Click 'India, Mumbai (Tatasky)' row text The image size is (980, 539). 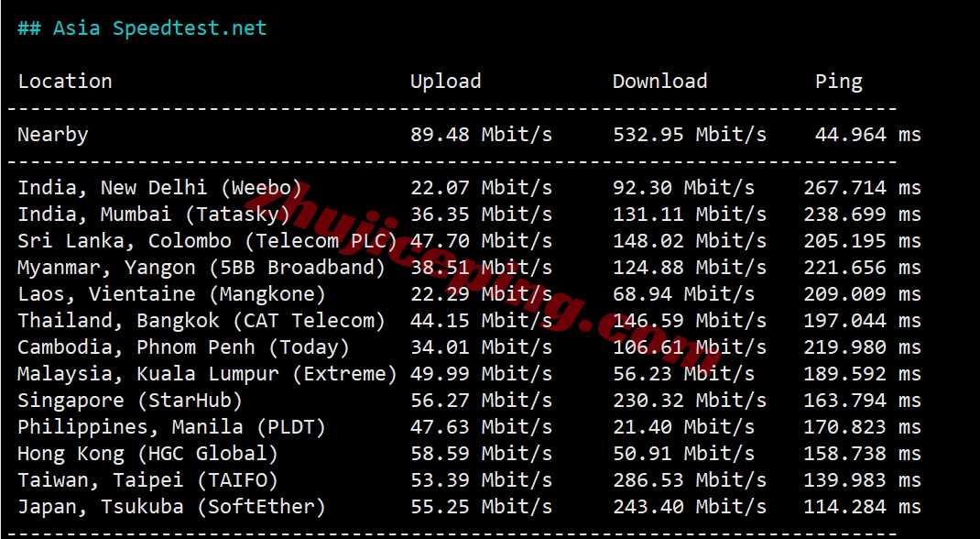155,214
